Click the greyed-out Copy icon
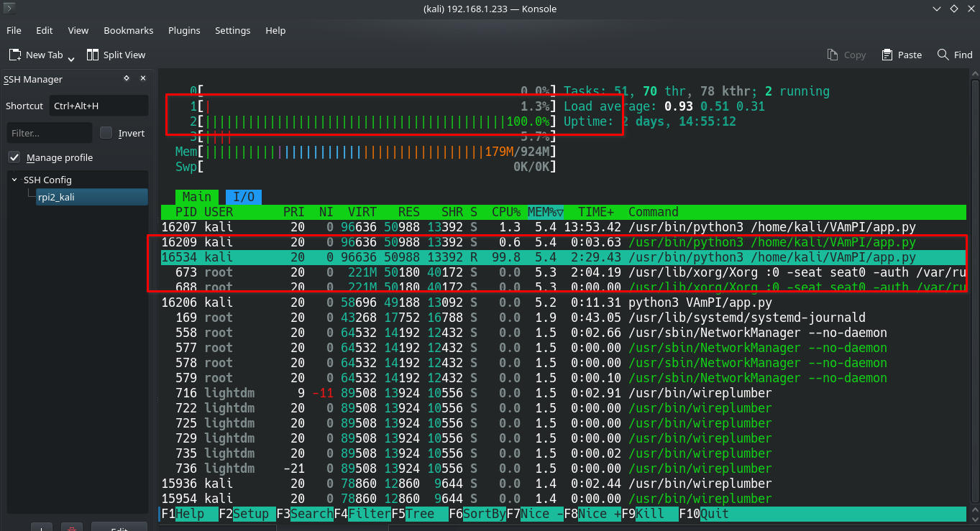980x531 pixels. [833, 55]
